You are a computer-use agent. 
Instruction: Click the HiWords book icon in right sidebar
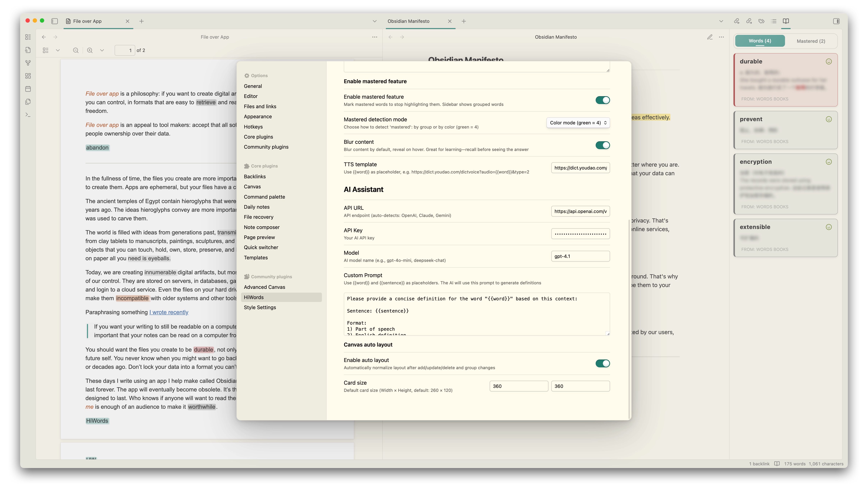[786, 21]
